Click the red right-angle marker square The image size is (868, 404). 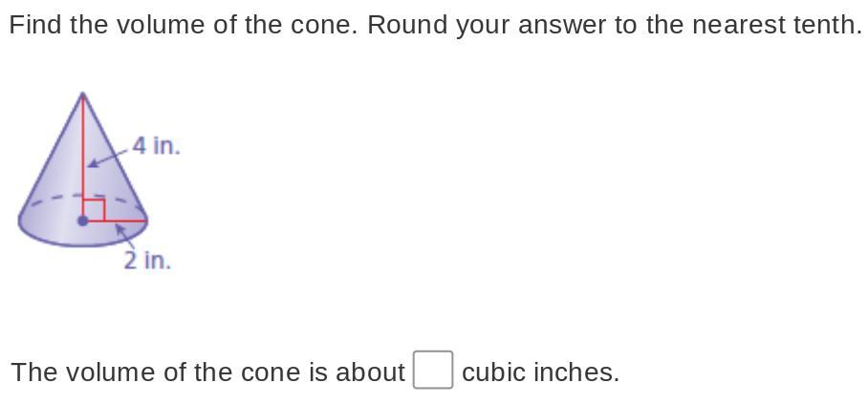click(94, 210)
